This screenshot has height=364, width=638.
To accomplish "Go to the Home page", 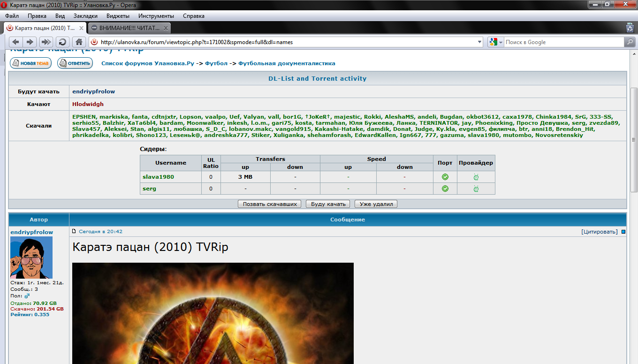I will tap(79, 42).
